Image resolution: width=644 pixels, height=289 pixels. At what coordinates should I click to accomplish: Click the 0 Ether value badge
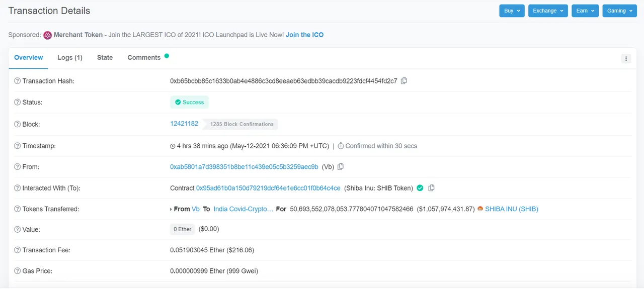click(183, 229)
